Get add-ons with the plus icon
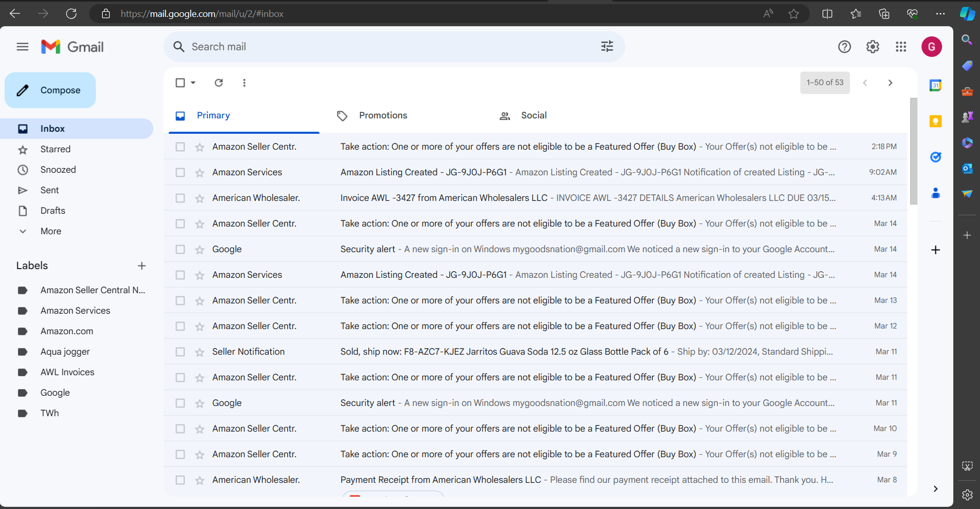 pos(936,250)
